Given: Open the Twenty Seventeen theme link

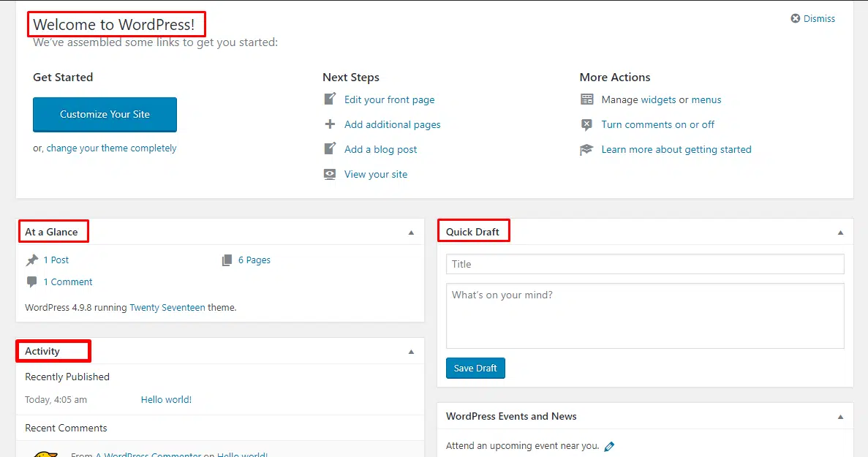Looking at the screenshot, I should (x=167, y=307).
